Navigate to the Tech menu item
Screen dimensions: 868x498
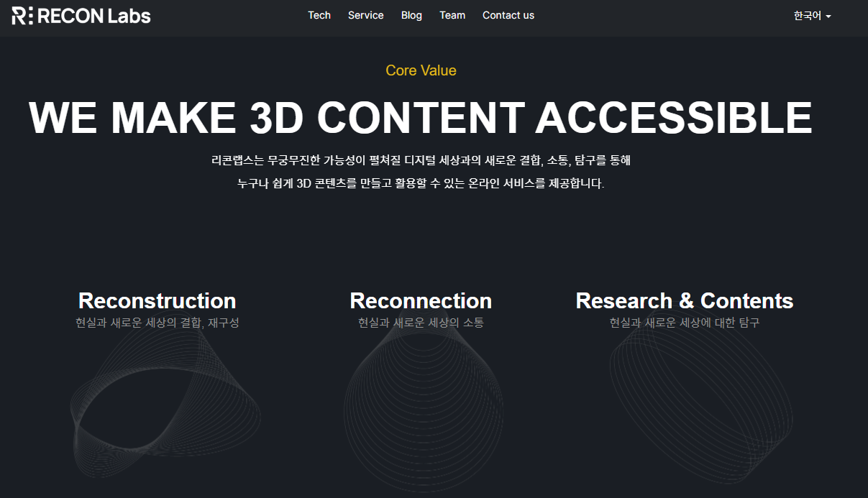point(319,15)
